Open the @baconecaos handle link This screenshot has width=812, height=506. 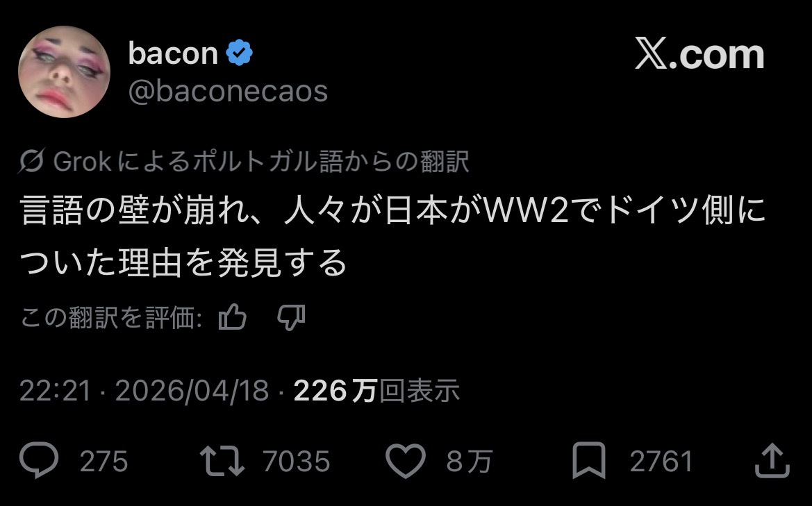tap(228, 92)
